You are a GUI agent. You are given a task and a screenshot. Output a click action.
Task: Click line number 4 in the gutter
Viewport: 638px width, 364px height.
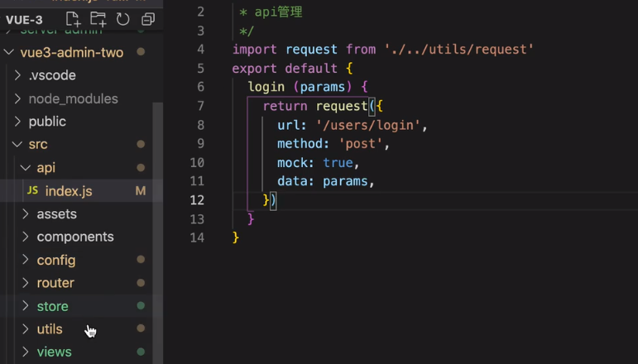[200, 50]
